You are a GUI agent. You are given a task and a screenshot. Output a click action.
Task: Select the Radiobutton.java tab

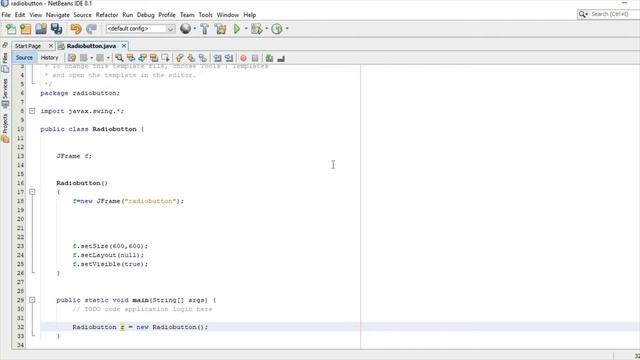pos(91,46)
